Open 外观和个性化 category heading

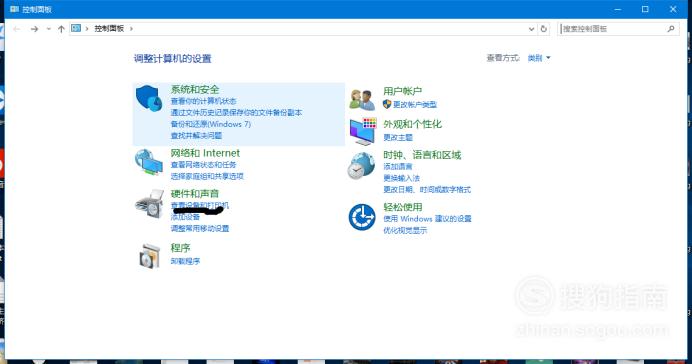[412, 124]
